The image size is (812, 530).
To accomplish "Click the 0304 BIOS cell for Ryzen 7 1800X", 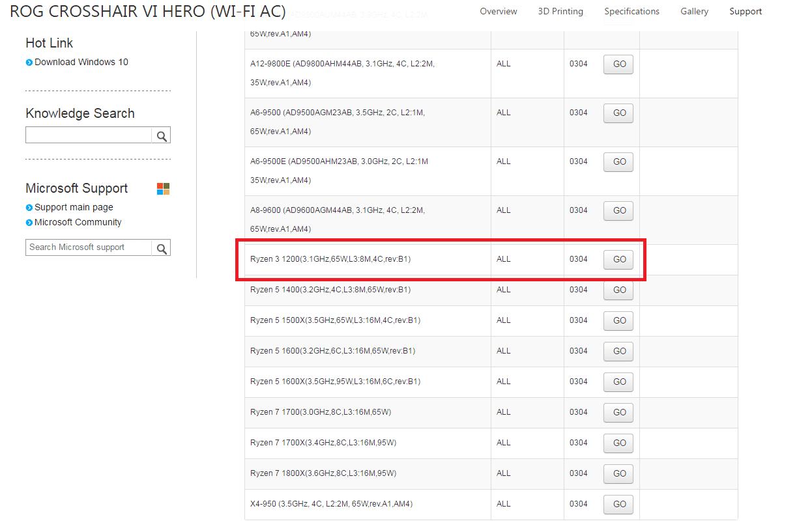I will [578, 473].
